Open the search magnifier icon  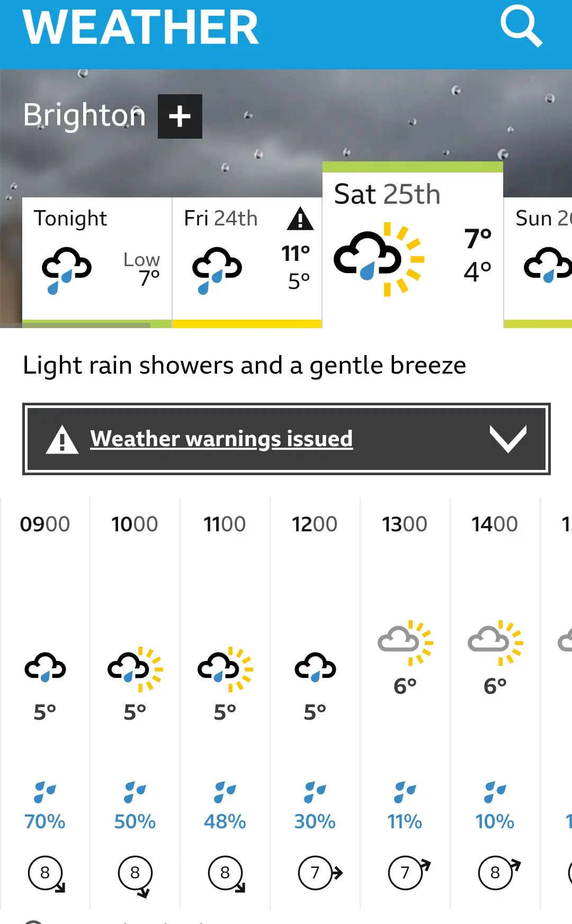coord(521,26)
